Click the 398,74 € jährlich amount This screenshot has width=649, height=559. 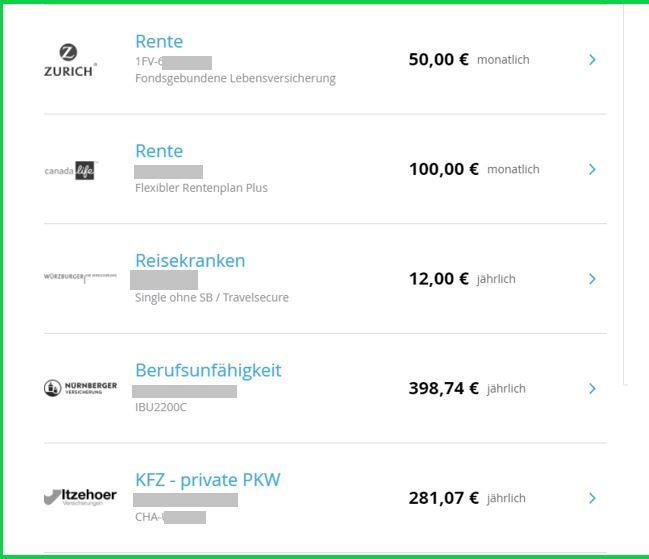pyautogui.click(x=467, y=389)
